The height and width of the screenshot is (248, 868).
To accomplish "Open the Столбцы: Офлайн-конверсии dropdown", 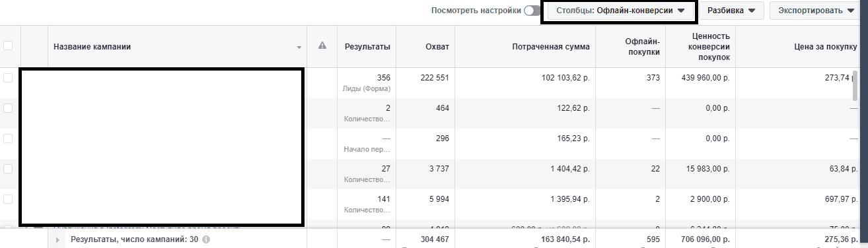I will pyautogui.click(x=620, y=11).
